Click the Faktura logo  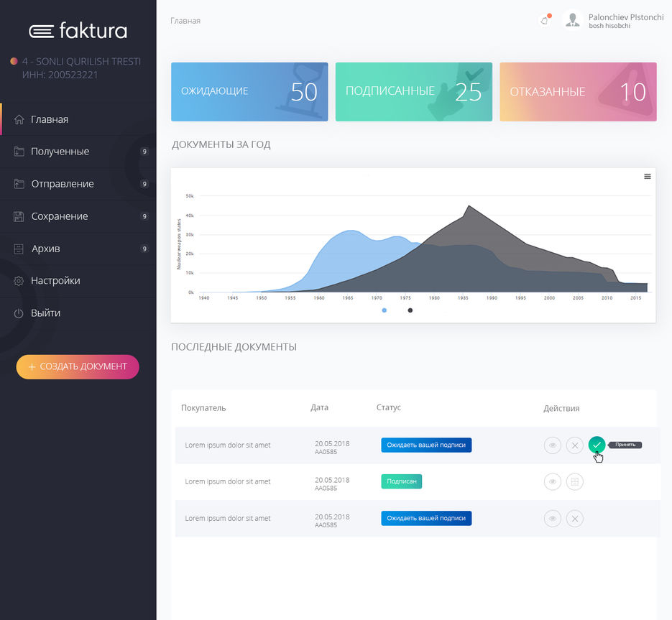coord(78,31)
